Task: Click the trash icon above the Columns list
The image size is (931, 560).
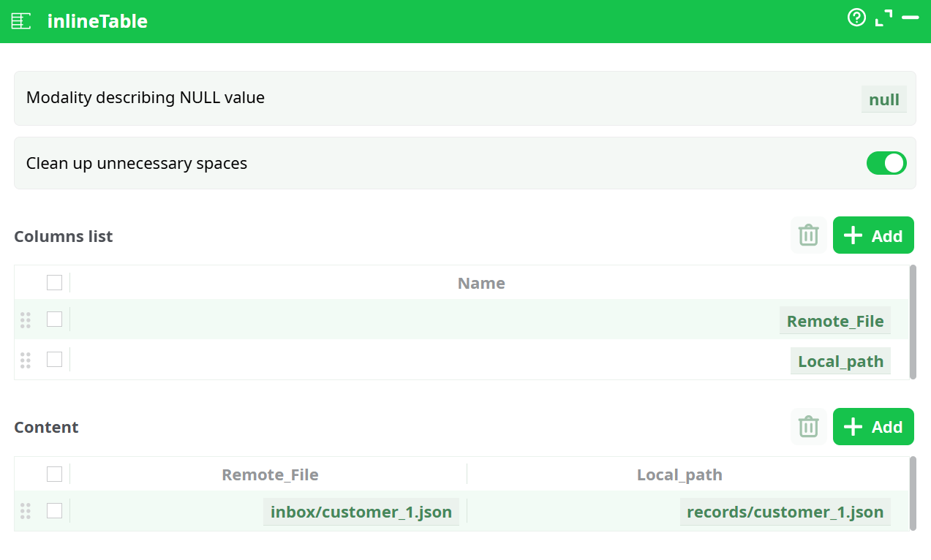Action: click(808, 235)
